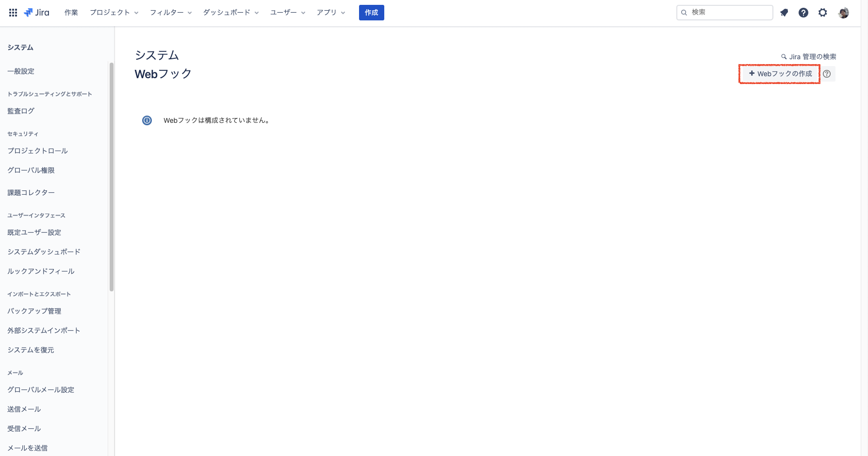
Task: Expand the ダッシュボード dropdown menu
Action: [x=231, y=13]
